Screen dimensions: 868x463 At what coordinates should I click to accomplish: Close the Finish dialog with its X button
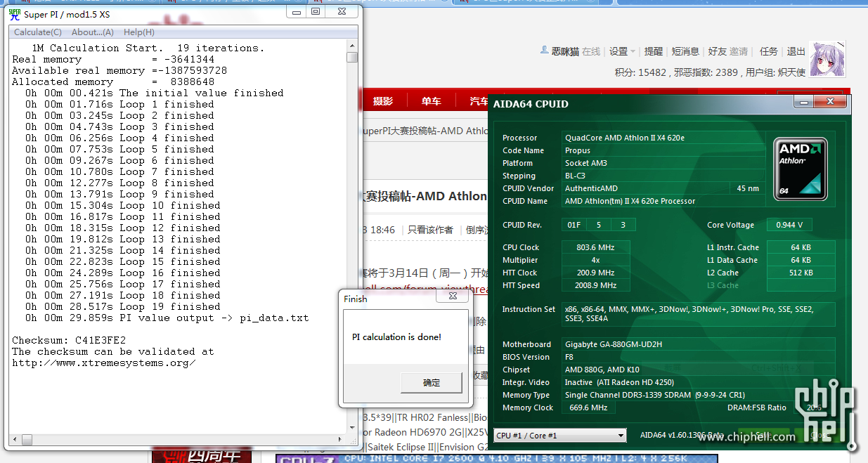[x=453, y=297]
